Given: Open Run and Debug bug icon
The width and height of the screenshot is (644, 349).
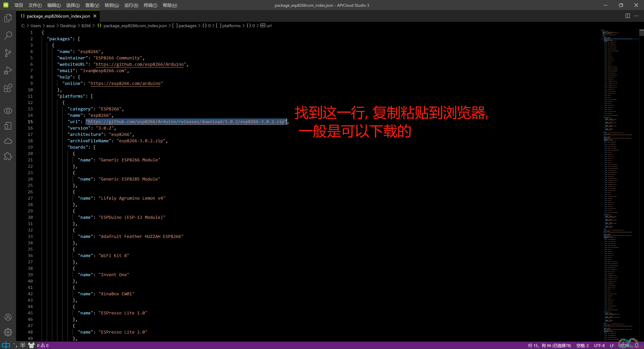Looking at the screenshot, I should pos(8,70).
